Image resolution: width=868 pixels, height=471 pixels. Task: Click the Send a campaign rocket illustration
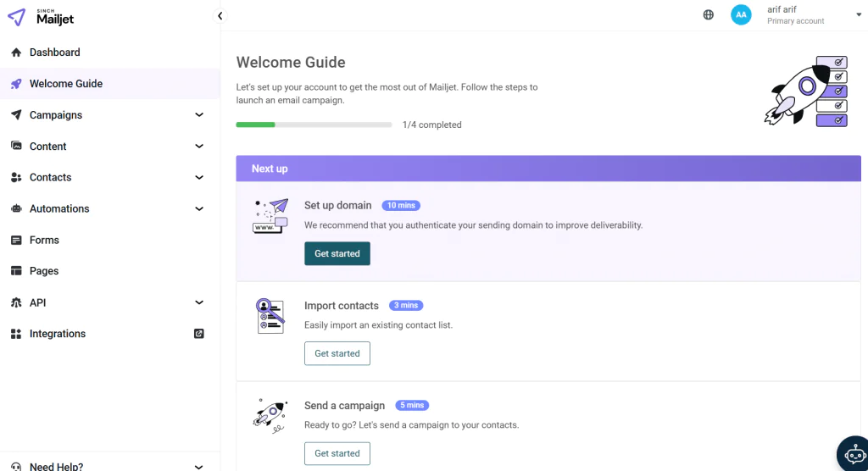(270, 416)
